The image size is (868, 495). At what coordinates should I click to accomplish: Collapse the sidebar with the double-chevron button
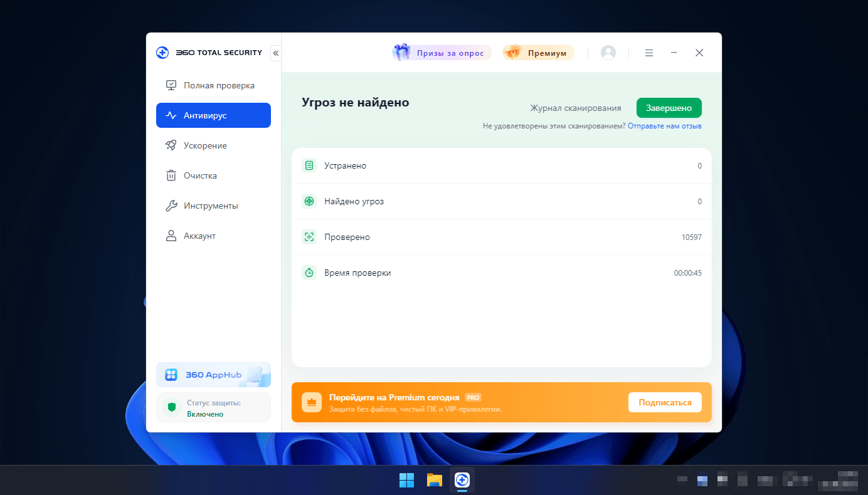point(275,53)
